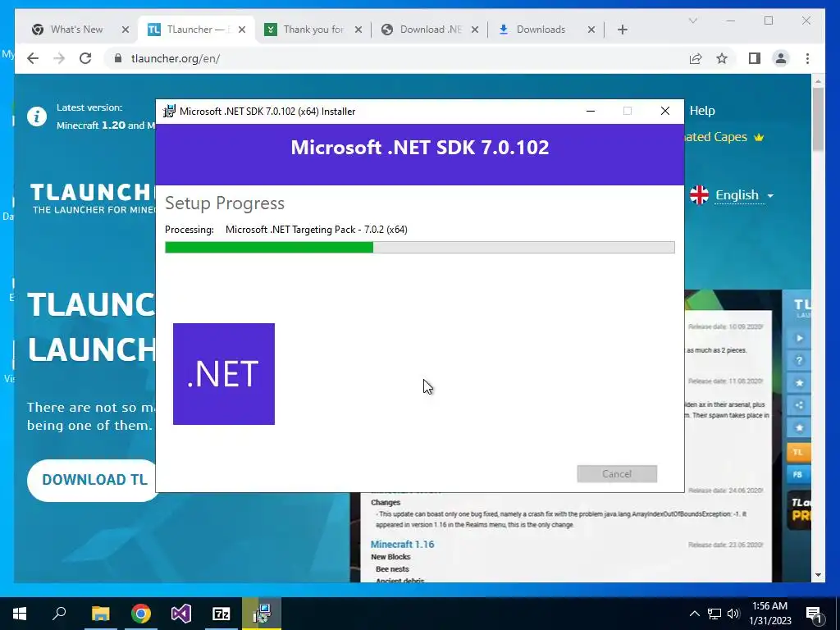Open the network tray icon
This screenshot has height=630, width=840.
714,614
